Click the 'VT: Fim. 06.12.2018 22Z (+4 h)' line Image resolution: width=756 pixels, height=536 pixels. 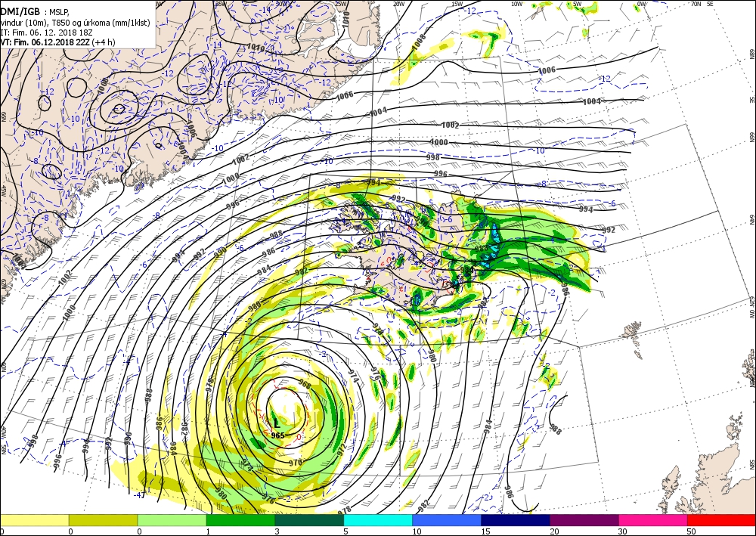[x=57, y=42]
